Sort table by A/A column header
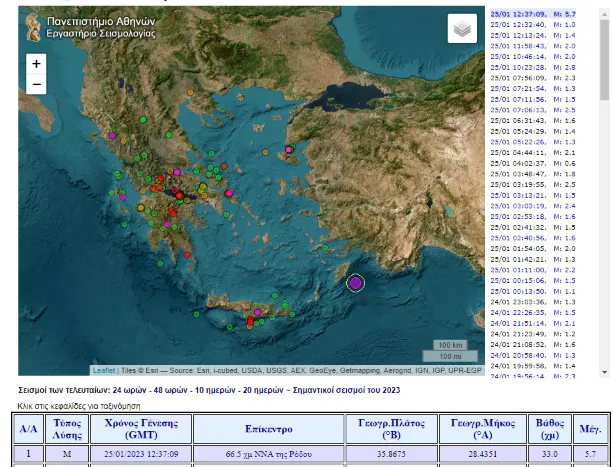613x467 pixels. point(29,429)
